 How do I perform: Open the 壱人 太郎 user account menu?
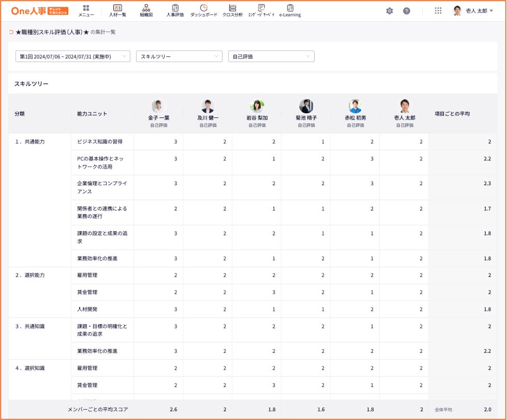[x=473, y=11]
